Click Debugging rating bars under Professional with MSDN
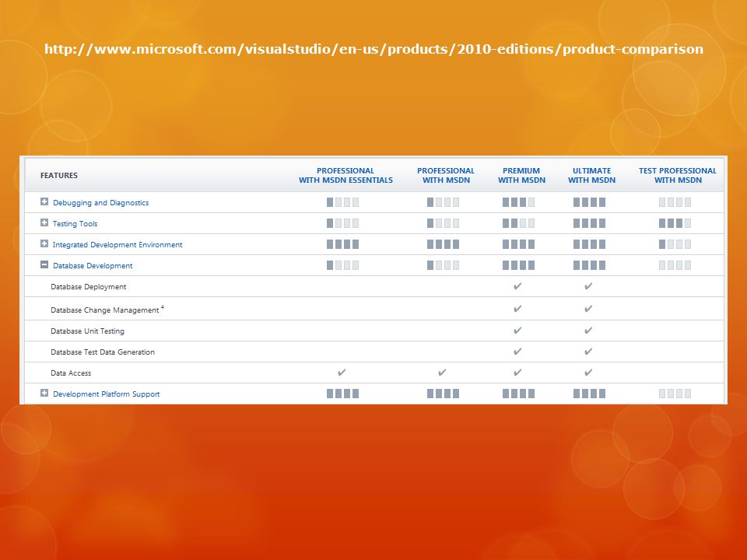747x560 pixels. coord(443,202)
